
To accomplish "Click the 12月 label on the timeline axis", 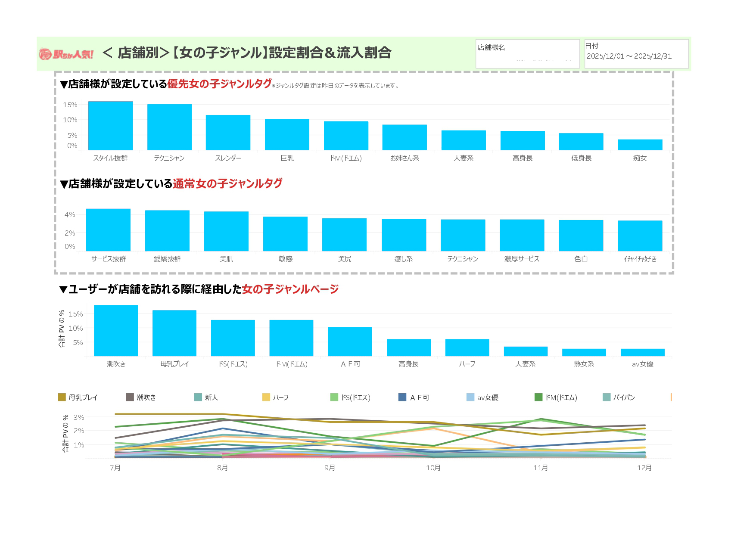I will click(644, 468).
